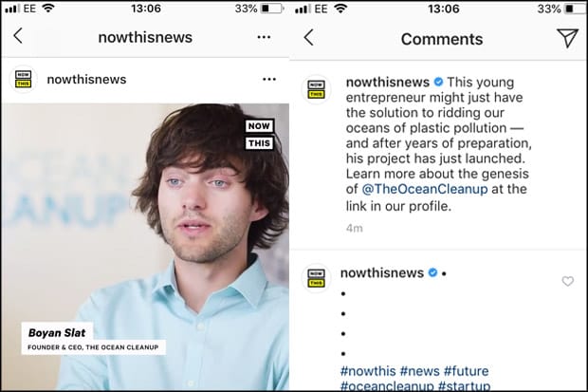
Task: Tap the Wi-Fi icon on the right status bar
Action: click(340, 9)
